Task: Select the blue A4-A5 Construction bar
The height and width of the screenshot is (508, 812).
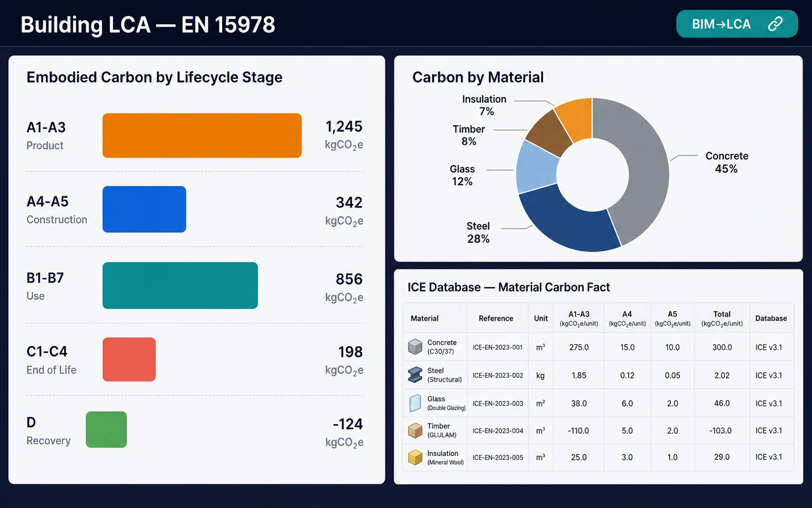Action: pyautogui.click(x=144, y=209)
